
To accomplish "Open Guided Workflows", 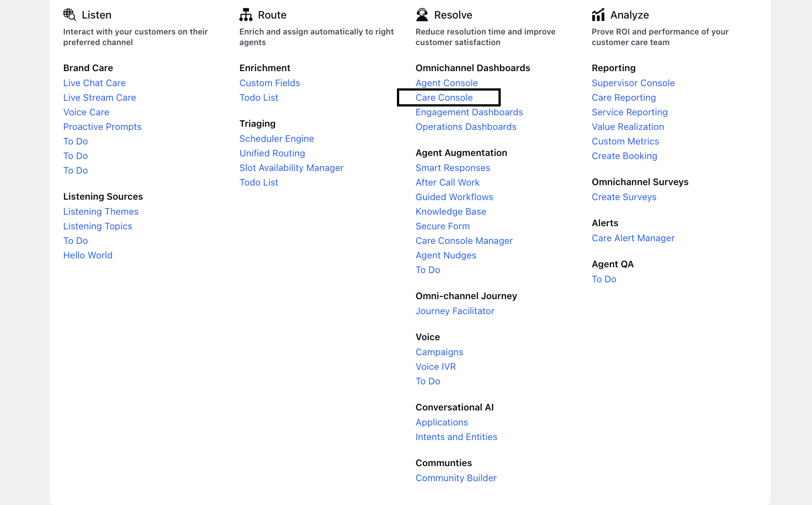I will pyautogui.click(x=454, y=197).
